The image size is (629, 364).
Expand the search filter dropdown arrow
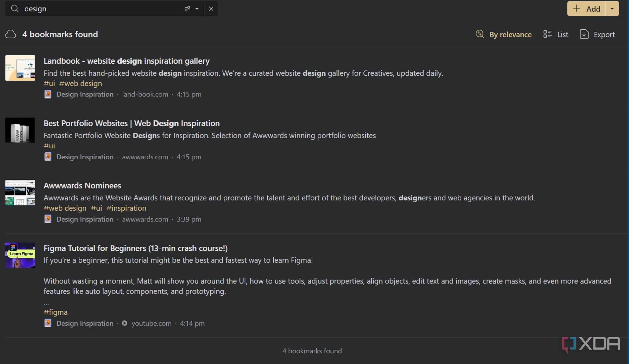[x=197, y=9]
